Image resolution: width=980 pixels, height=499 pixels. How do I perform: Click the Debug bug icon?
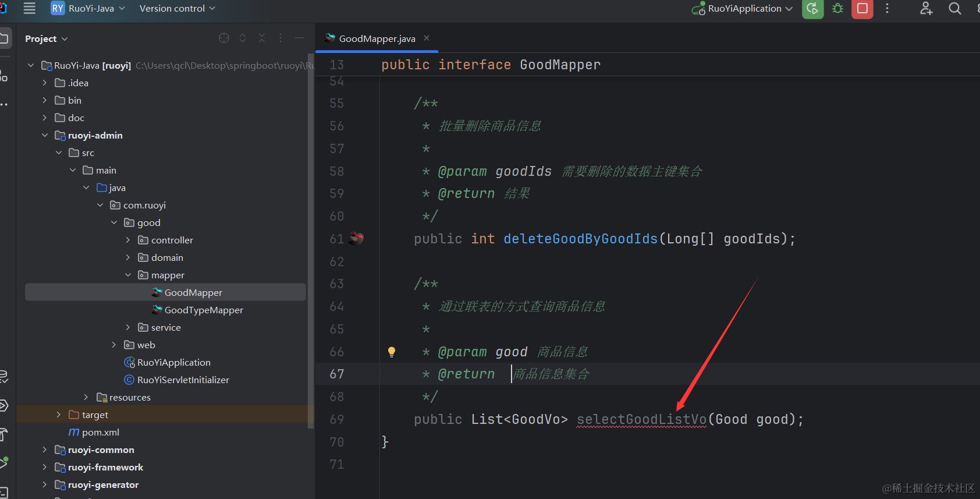pyautogui.click(x=837, y=9)
